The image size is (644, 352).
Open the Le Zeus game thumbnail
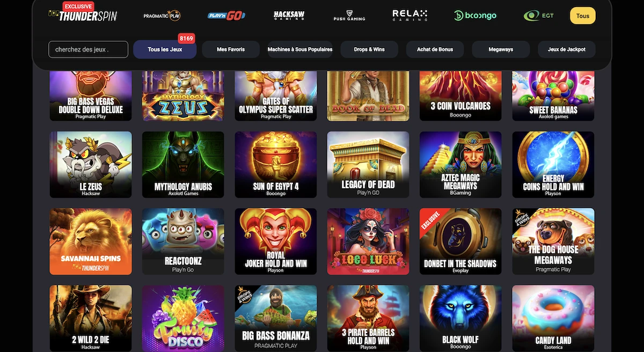pos(91,165)
